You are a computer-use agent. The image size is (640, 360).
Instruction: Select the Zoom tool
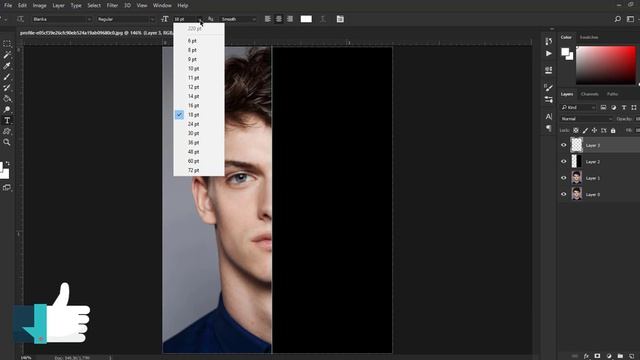pos(7,142)
